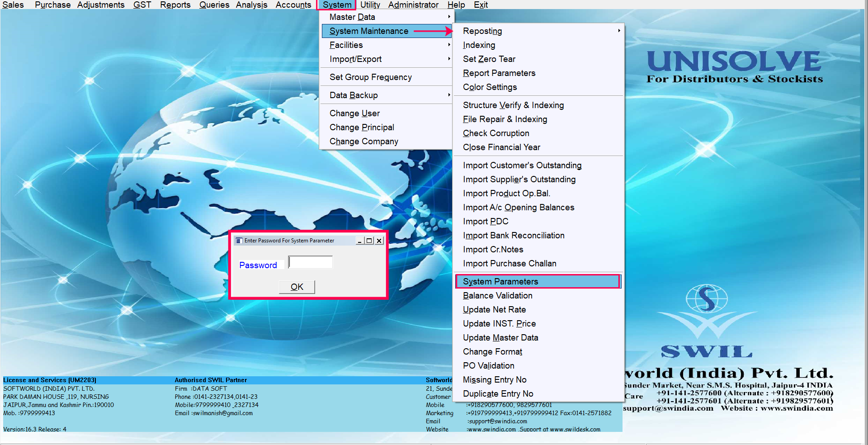Image resolution: width=868 pixels, height=445 pixels.
Task: Click the 'Version:16.3 Release: 4' text
Action: (x=35, y=429)
